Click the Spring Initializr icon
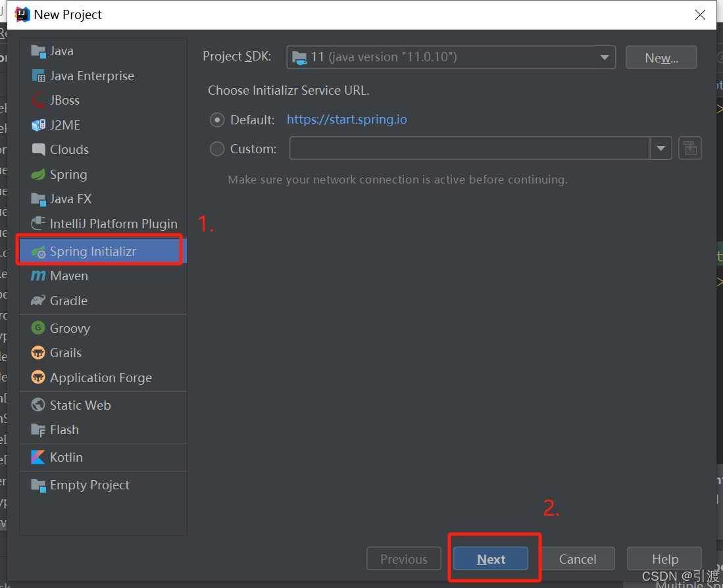 click(x=37, y=252)
